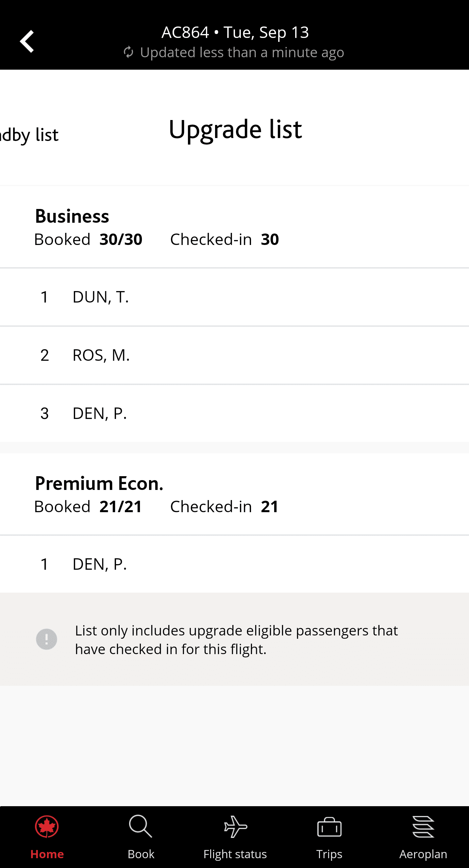Tap the info exclamation icon

click(46, 639)
